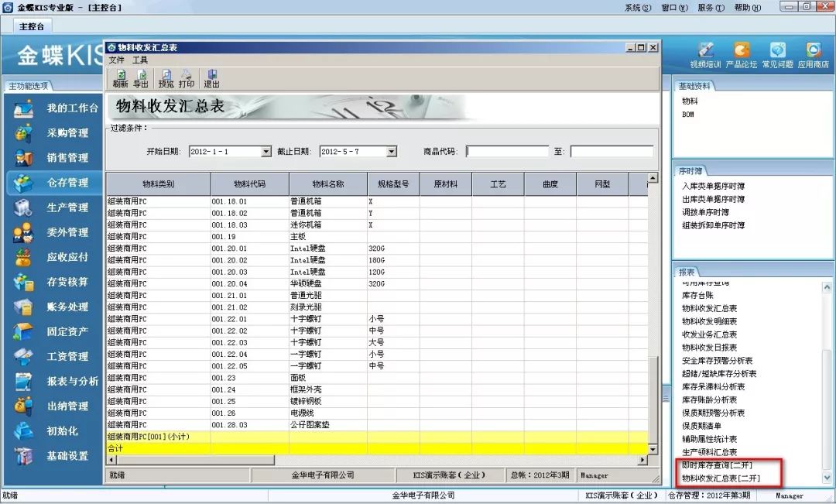Open the 窗口 menu
The height and width of the screenshot is (504, 836).
(x=674, y=8)
